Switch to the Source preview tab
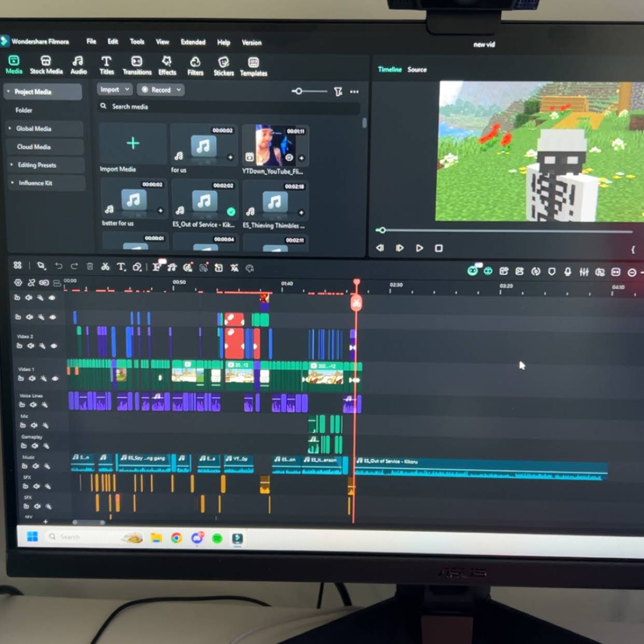 pyautogui.click(x=417, y=69)
